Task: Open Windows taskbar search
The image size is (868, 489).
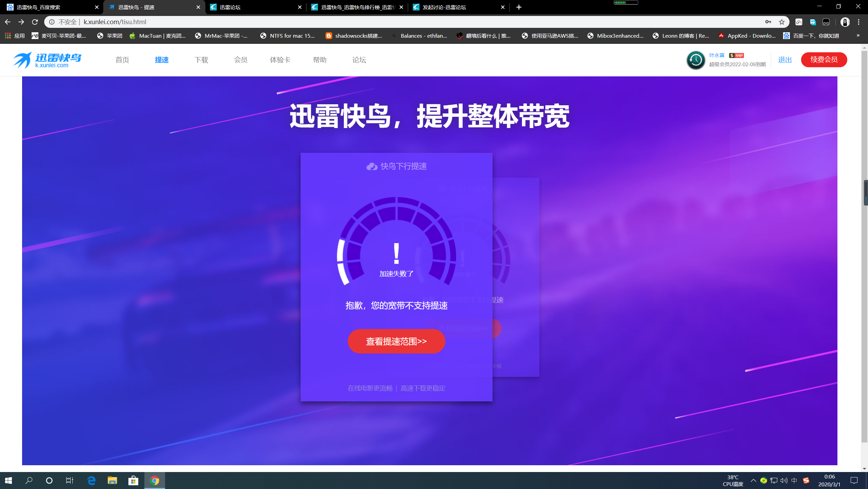Action: pos(29,481)
